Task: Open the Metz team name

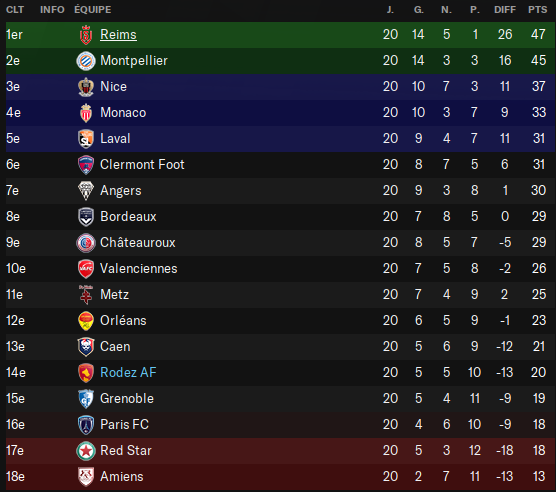Action: (x=115, y=294)
